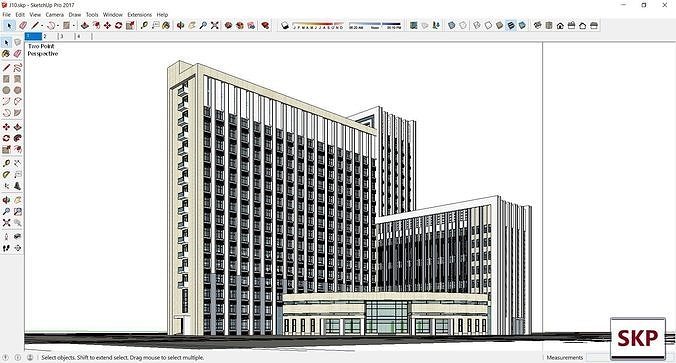
Task: Select the Scale tool in top toolbar
Action: [130, 25]
